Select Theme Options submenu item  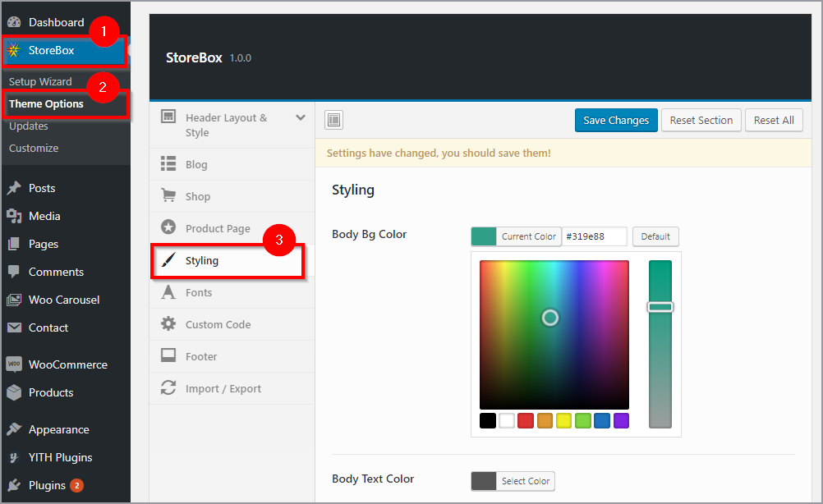point(46,104)
